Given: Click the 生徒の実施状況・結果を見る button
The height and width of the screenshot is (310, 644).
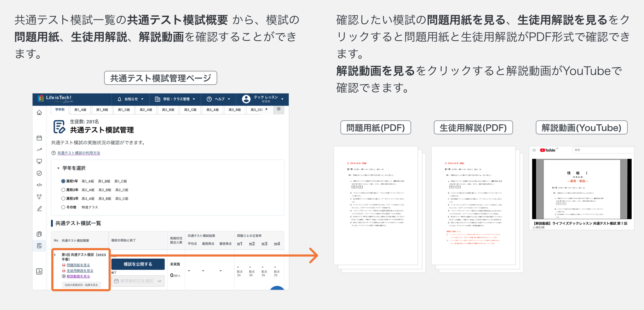Looking at the screenshot, I should coord(81,285).
